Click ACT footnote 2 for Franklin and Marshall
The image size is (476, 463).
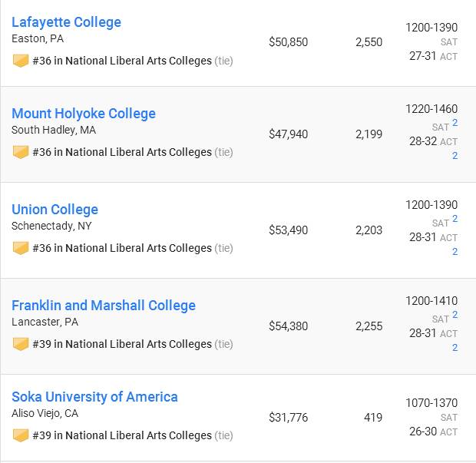pyautogui.click(x=455, y=348)
